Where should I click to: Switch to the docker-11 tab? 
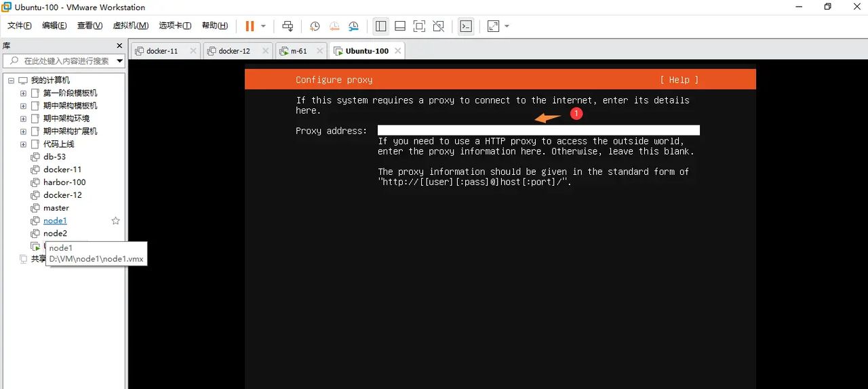(x=162, y=51)
